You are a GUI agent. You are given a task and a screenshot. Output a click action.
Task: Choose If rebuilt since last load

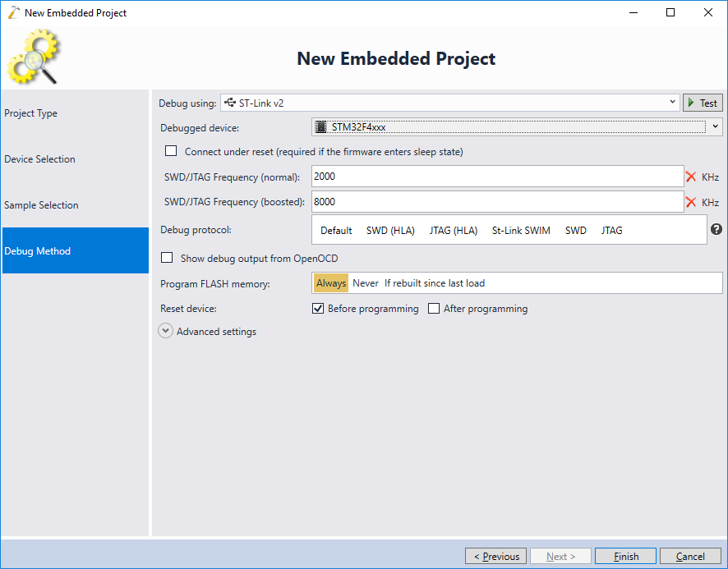(435, 283)
